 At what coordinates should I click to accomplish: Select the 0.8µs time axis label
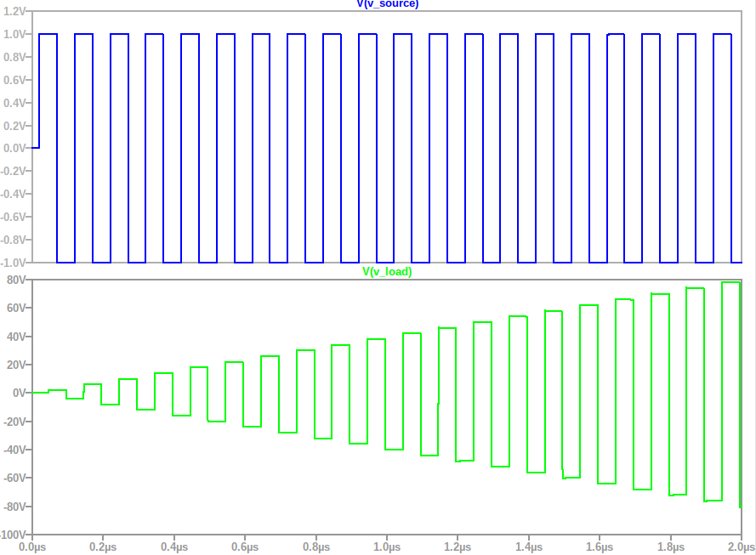pyautogui.click(x=316, y=547)
